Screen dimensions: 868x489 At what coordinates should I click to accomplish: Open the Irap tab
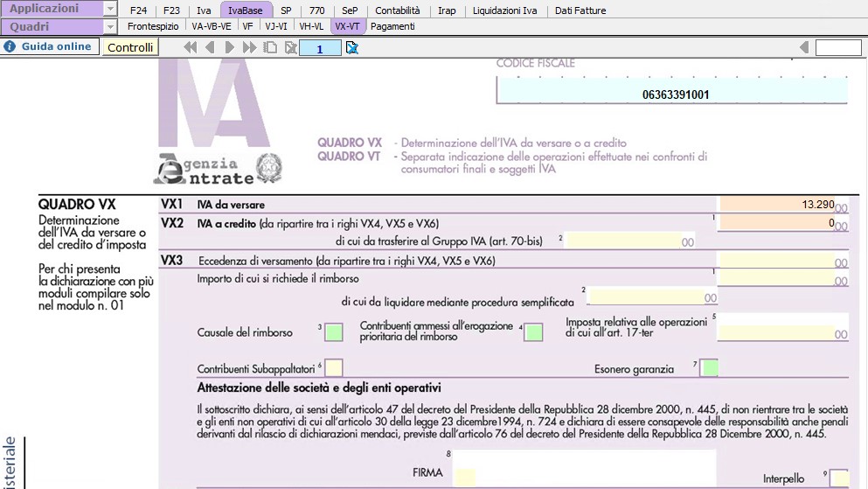447,10
